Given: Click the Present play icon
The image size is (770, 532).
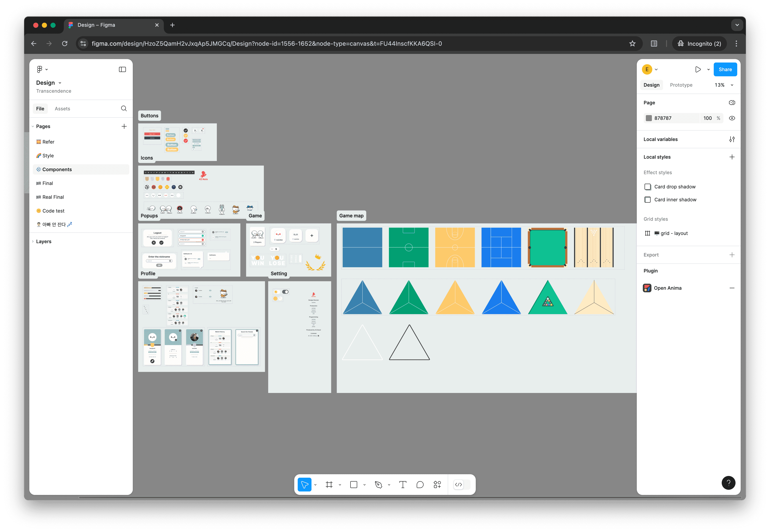Looking at the screenshot, I should coord(698,69).
